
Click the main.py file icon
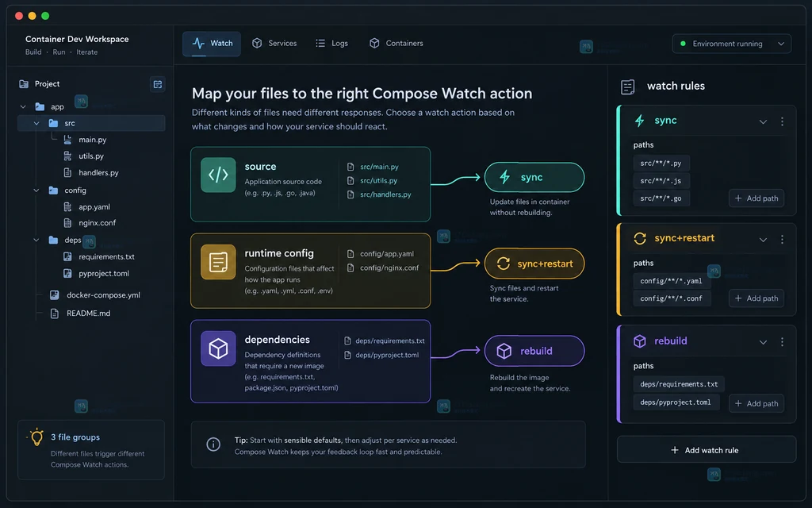coord(67,140)
